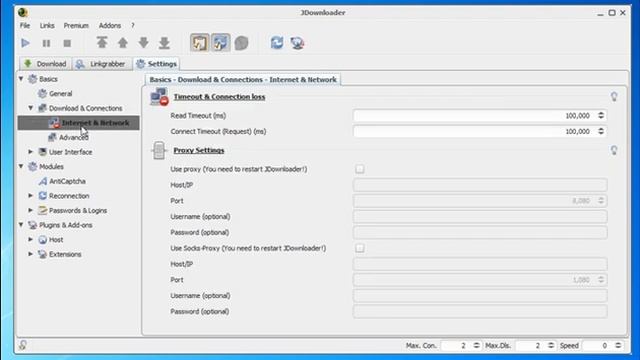640x360 pixels.
Task: Adjust the Max. Con. spinner arrows
Action: point(476,345)
